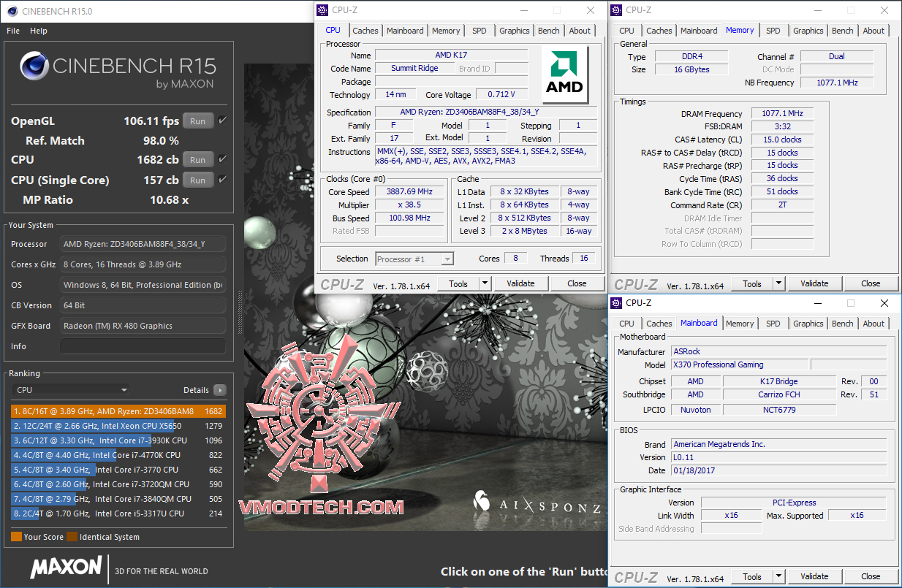The height and width of the screenshot is (588, 902).
Task: Select the Core i7-3770 ranking row
Action: tap(118, 470)
